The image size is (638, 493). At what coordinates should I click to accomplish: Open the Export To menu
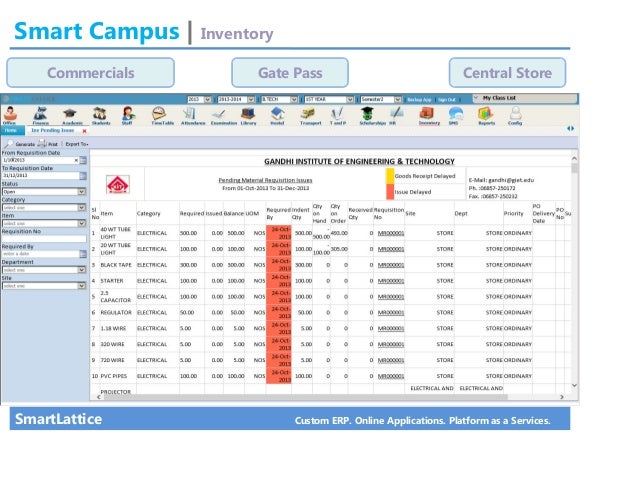[x=77, y=144]
